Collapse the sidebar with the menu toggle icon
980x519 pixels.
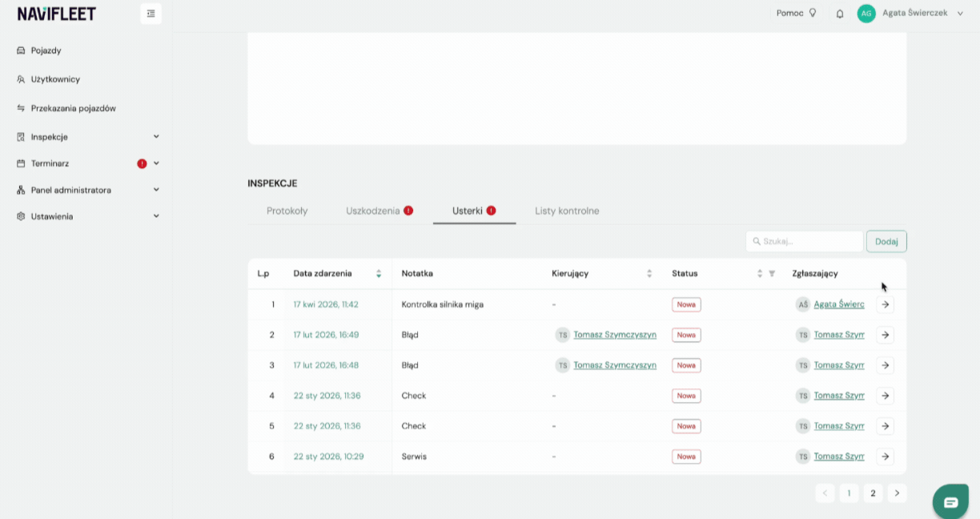pyautogui.click(x=151, y=14)
